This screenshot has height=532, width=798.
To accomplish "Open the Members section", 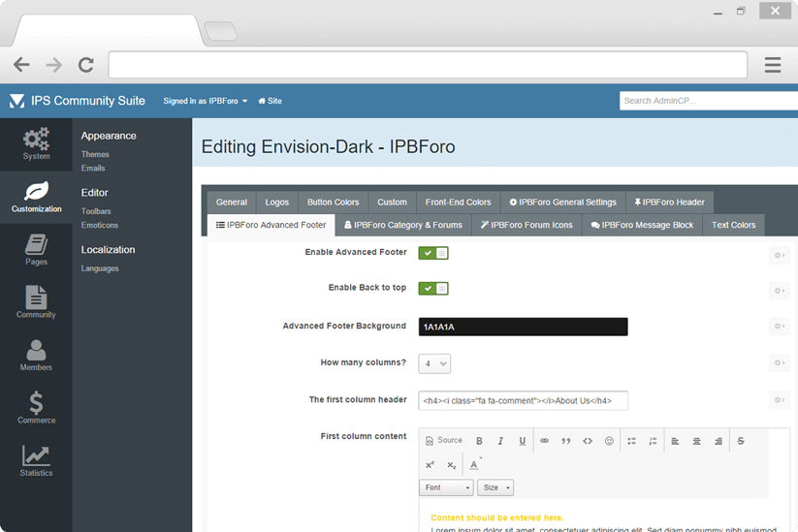I will 36,356.
